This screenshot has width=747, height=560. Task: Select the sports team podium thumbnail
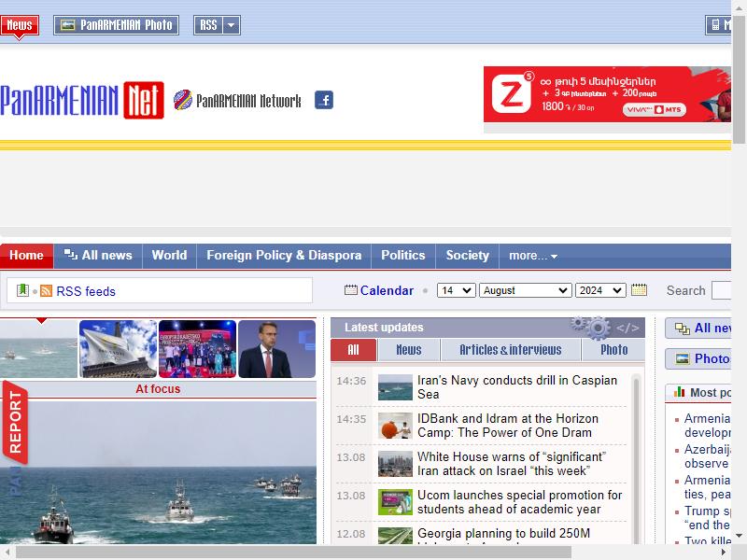(197, 349)
